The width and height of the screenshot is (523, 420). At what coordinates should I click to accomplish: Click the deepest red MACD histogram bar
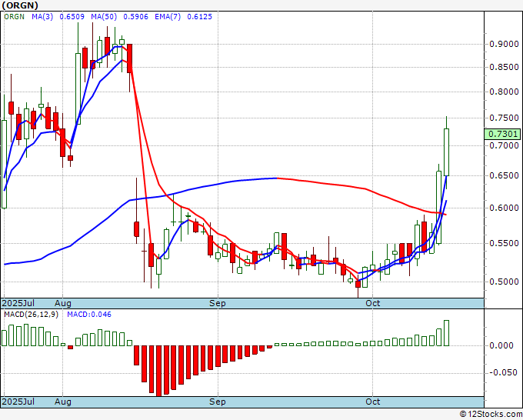point(158,371)
